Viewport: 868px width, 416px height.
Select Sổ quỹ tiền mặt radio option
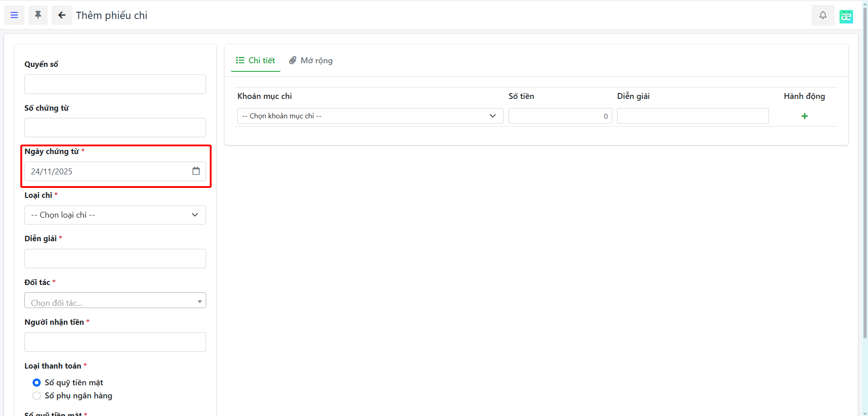(37, 383)
